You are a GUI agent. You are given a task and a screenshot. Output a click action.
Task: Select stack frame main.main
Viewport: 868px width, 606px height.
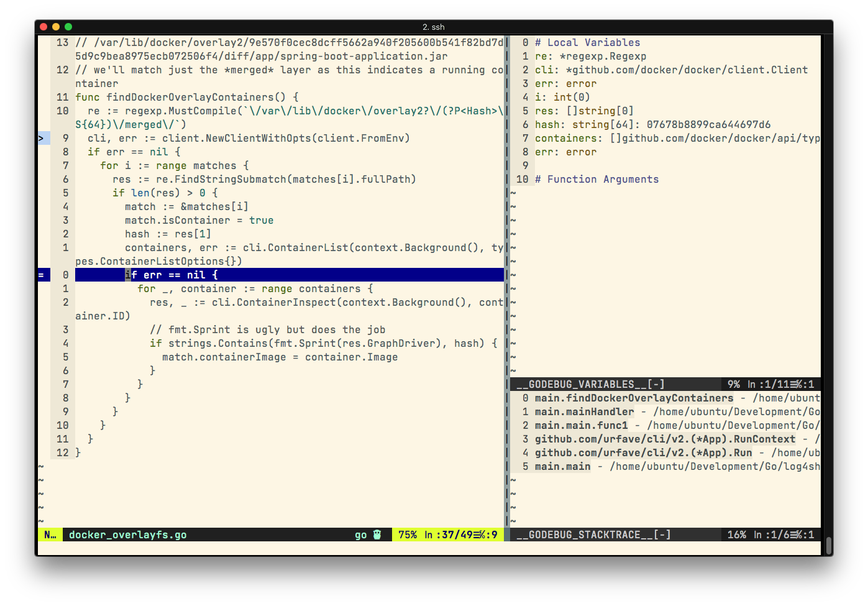563,466
